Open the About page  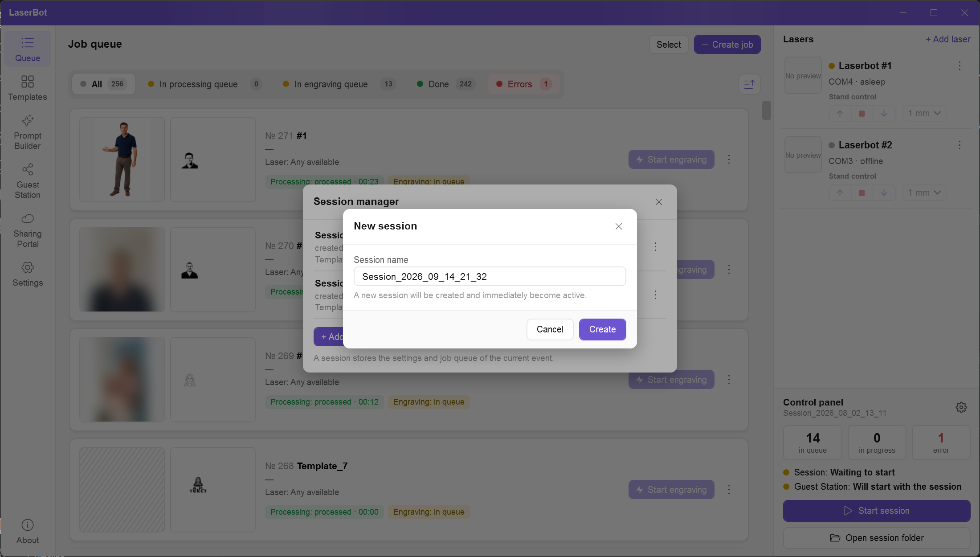28,532
